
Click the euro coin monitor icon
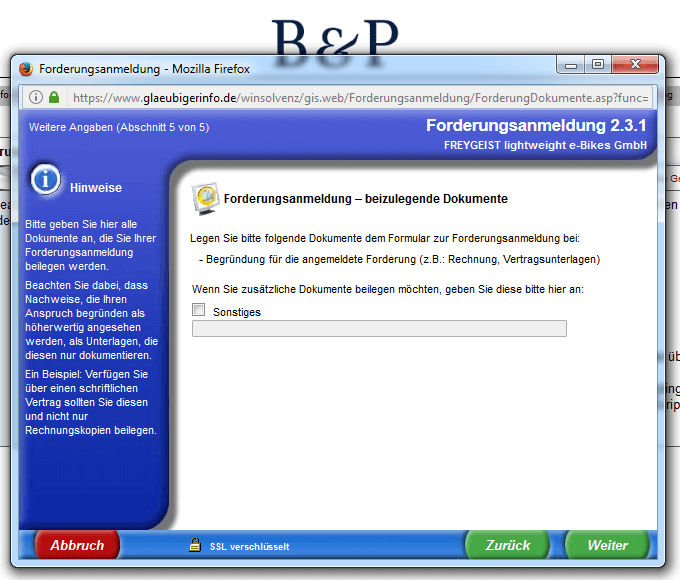(206, 198)
